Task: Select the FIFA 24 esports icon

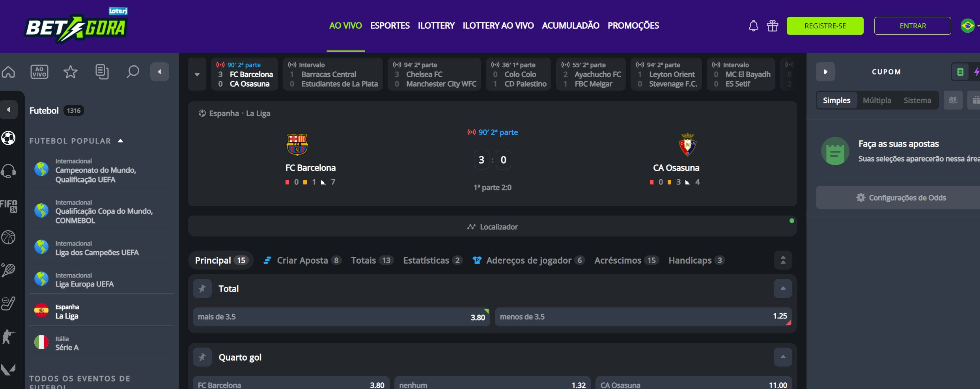Action: point(8,205)
